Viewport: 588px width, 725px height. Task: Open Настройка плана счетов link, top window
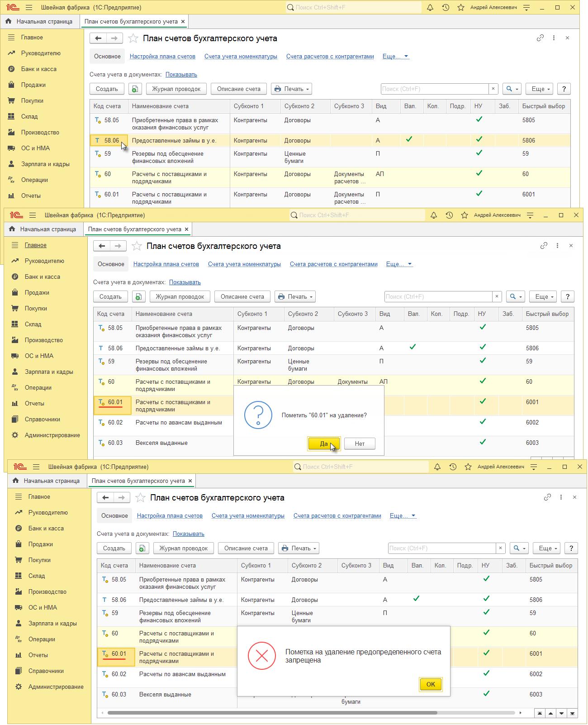coord(162,57)
